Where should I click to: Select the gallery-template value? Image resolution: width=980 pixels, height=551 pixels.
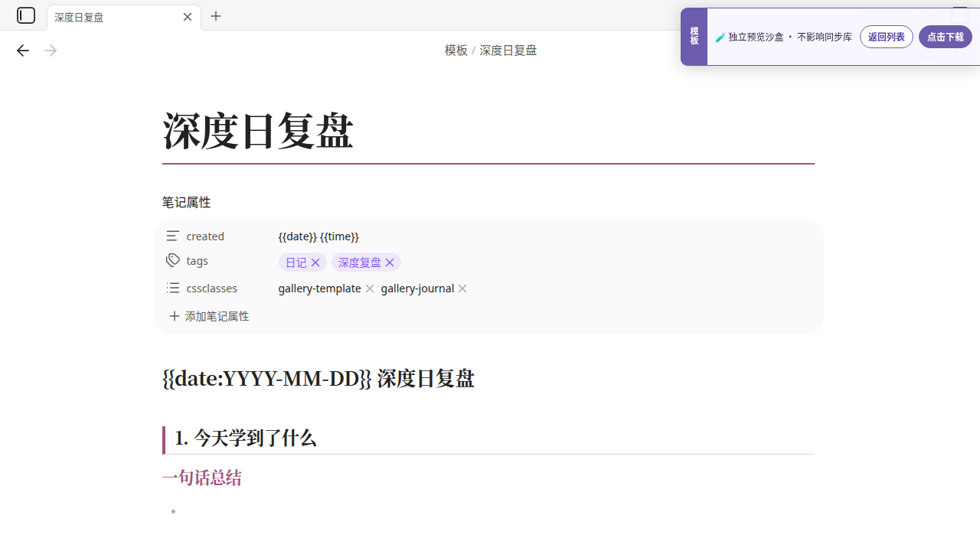(319, 289)
